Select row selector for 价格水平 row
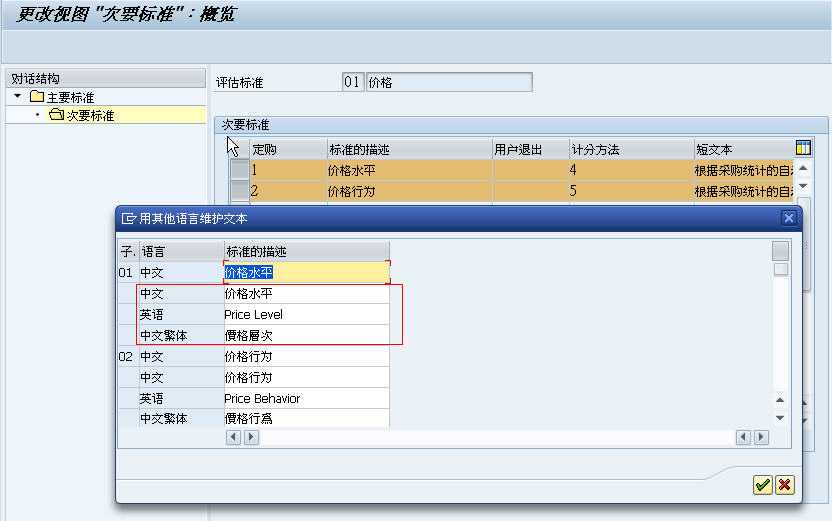This screenshot has width=832, height=521. point(240,170)
